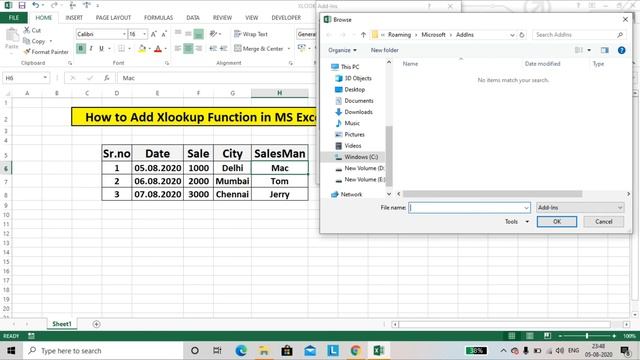Set align left for the cell
Viewport: 640px width, 360px height.
[x=178, y=49]
